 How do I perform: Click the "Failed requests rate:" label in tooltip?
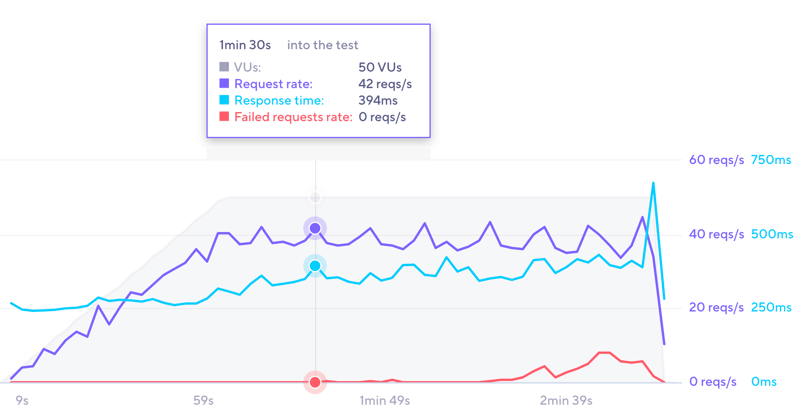[x=293, y=117]
